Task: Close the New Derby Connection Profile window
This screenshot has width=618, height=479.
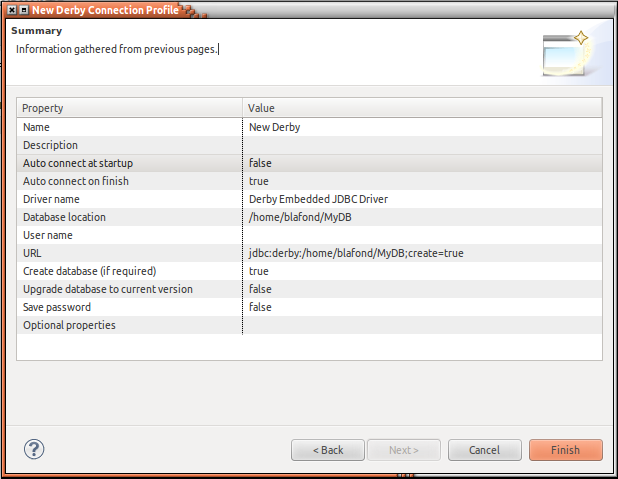Action: [x=12, y=10]
